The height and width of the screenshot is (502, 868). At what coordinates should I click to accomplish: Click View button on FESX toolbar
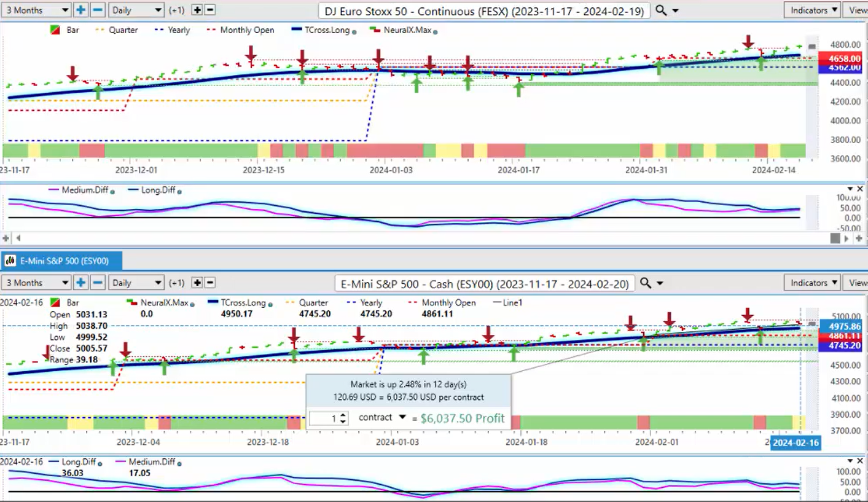(x=856, y=10)
